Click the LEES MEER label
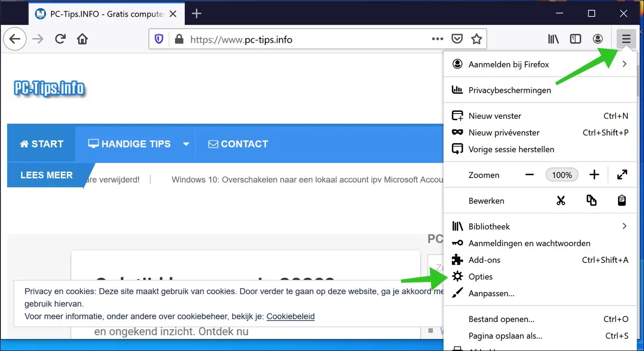Screen dimensions: 644x351 pos(46,175)
